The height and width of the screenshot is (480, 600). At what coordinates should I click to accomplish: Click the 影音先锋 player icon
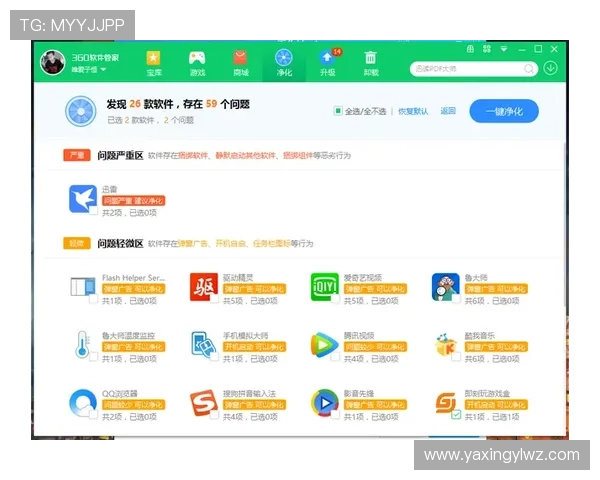click(x=324, y=403)
